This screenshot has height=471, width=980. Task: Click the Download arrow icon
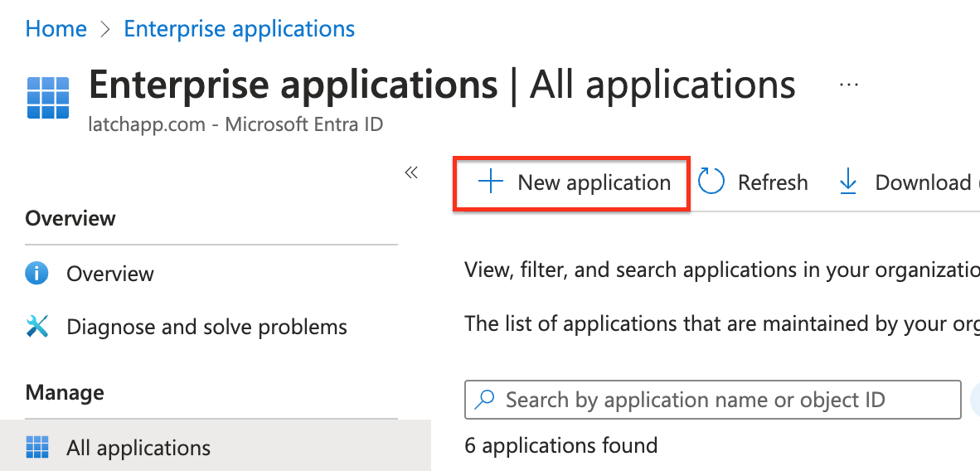click(x=848, y=182)
